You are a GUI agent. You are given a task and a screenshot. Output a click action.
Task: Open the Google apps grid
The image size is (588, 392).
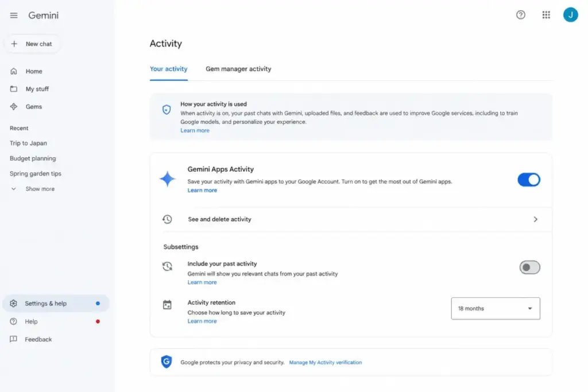546,15
